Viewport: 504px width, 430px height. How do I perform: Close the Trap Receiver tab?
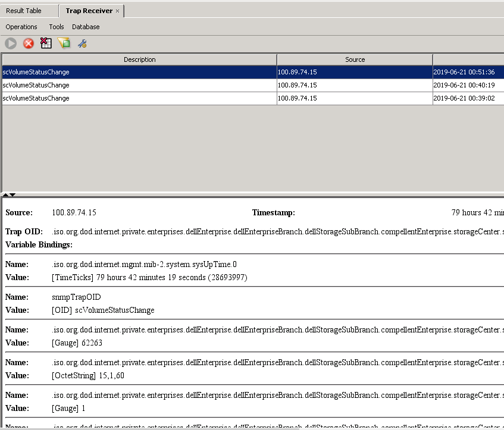click(118, 10)
